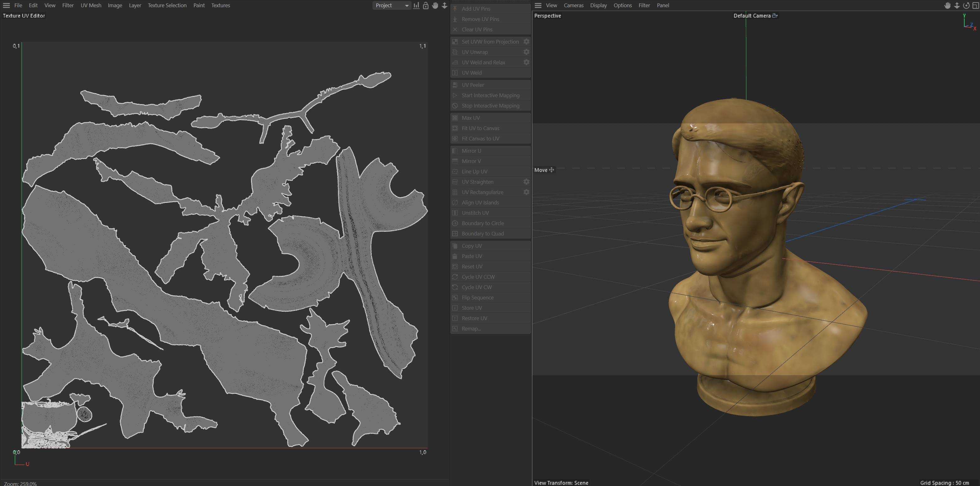Image resolution: width=980 pixels, height=486 pixels.
Task: Click the Boundary to Circle command
Action: click(482, 223)
